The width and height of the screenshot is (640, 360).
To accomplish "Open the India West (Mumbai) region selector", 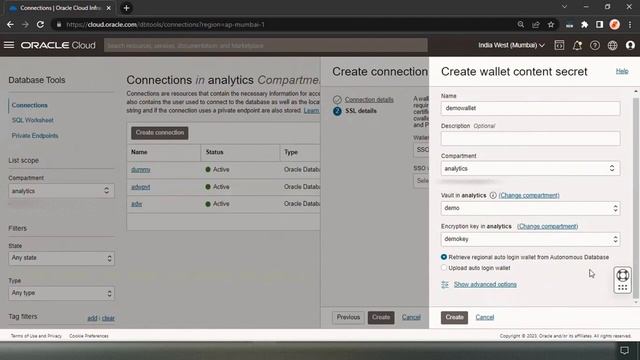I will point(511,45).
